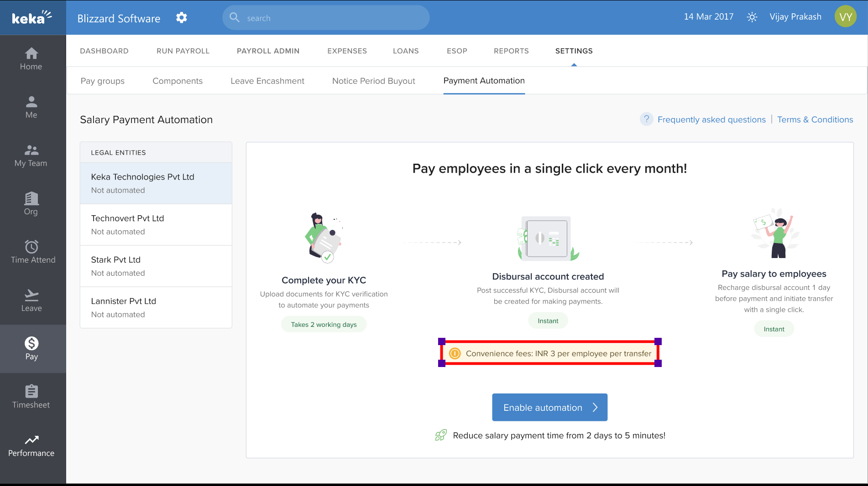Open Frequently asked questions link
The image size is (868, 486).
coord(711,119)
